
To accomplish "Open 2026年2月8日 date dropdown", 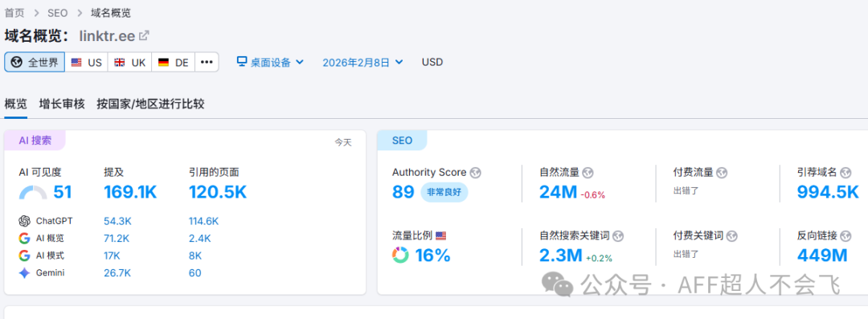I will [362, 62].
